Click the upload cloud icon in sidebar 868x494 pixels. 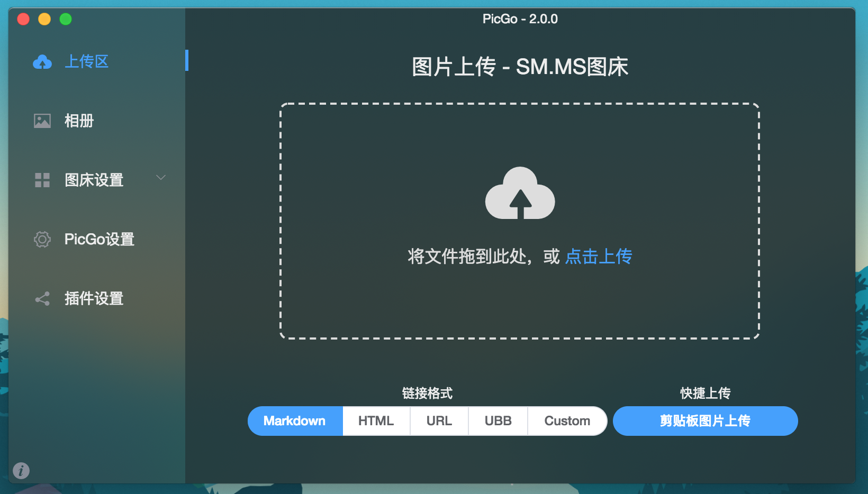(x=42, y=62)
